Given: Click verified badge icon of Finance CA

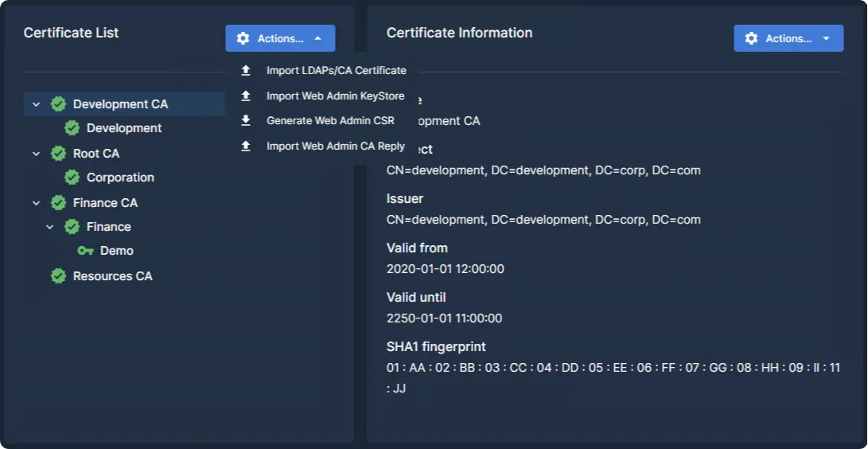Looking at the screenshot, I should click(x=58, y=203).
